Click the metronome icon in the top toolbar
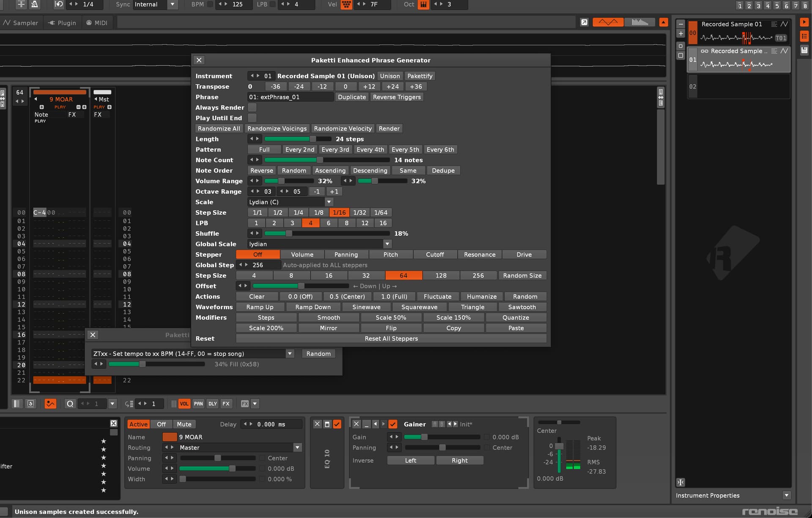 (35, 4)
